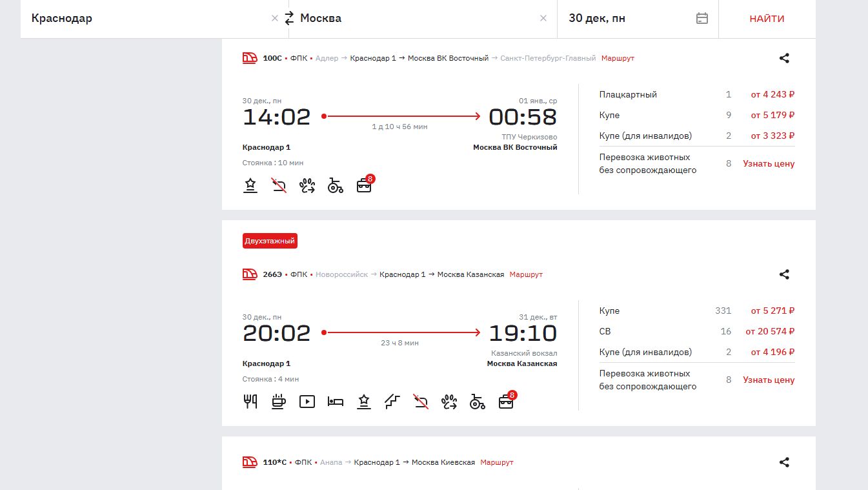Click the date field showing 30 дек, пн

(x=620, y=18)
